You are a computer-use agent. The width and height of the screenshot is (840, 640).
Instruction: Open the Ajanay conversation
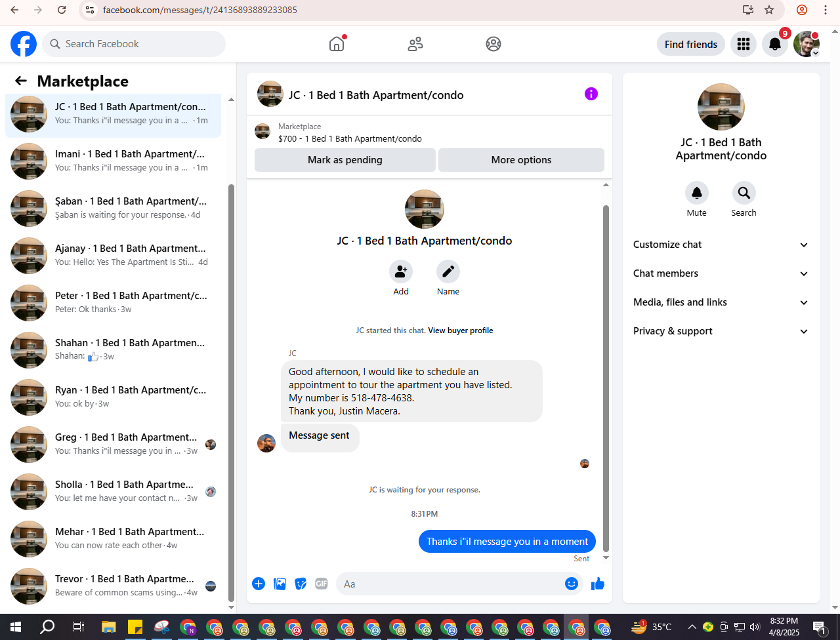coord(114,256)
